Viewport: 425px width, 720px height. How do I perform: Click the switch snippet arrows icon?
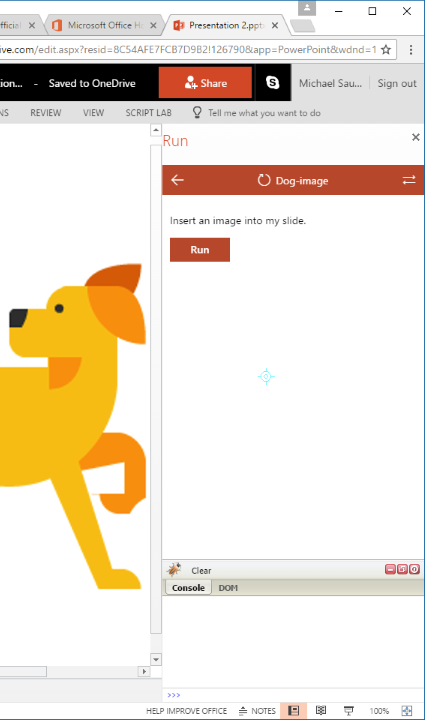(x=409, y=180)
